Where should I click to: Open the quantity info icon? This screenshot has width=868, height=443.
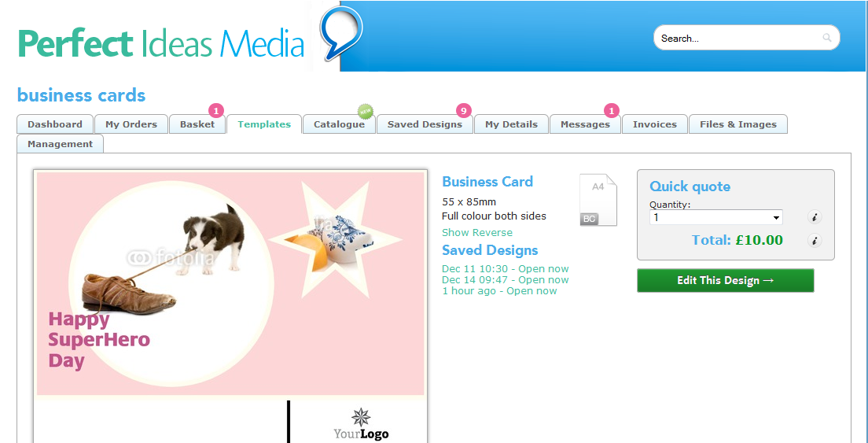pos(815,217)
